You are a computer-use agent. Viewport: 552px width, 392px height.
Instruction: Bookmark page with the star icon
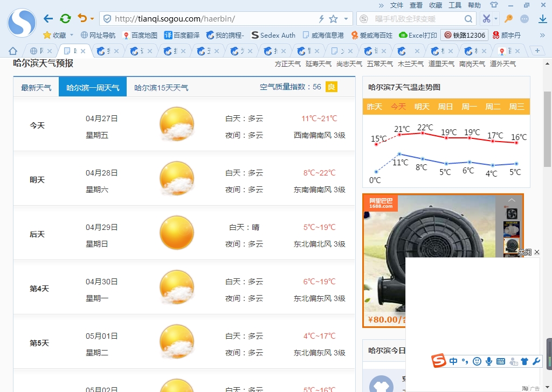(x=333, y=19)
